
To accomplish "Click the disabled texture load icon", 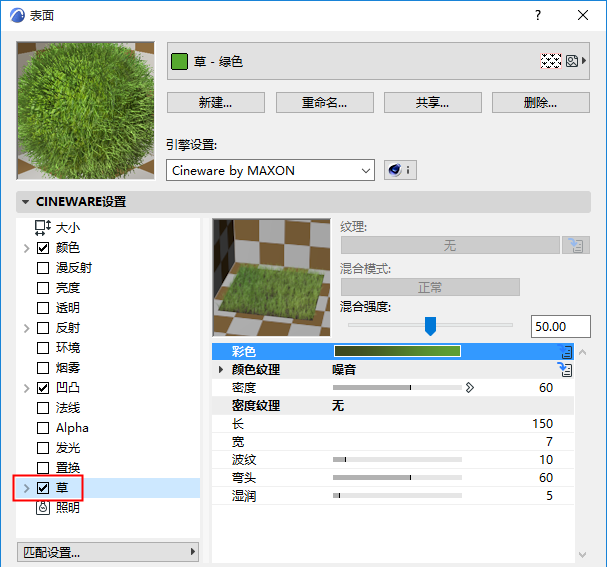I will 576,245.
